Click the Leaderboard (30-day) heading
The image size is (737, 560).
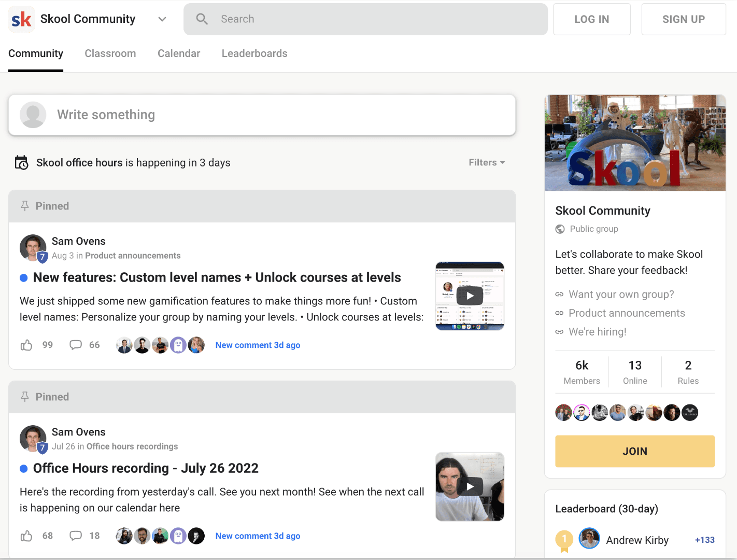607,509
